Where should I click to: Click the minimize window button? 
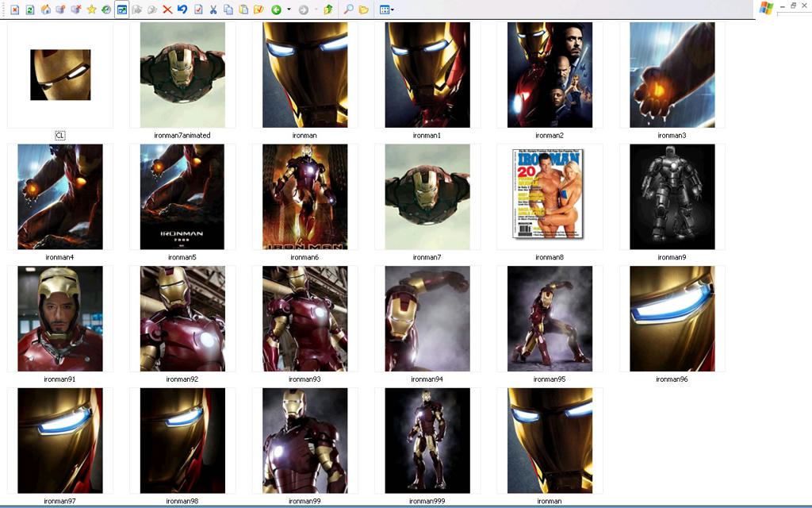click(x=783, y=6)
